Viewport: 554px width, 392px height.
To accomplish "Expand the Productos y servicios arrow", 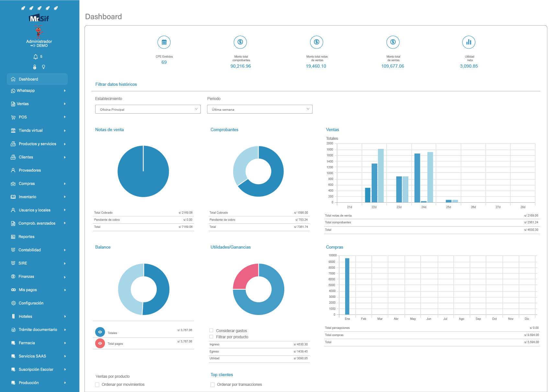I will tap(65, 144).
